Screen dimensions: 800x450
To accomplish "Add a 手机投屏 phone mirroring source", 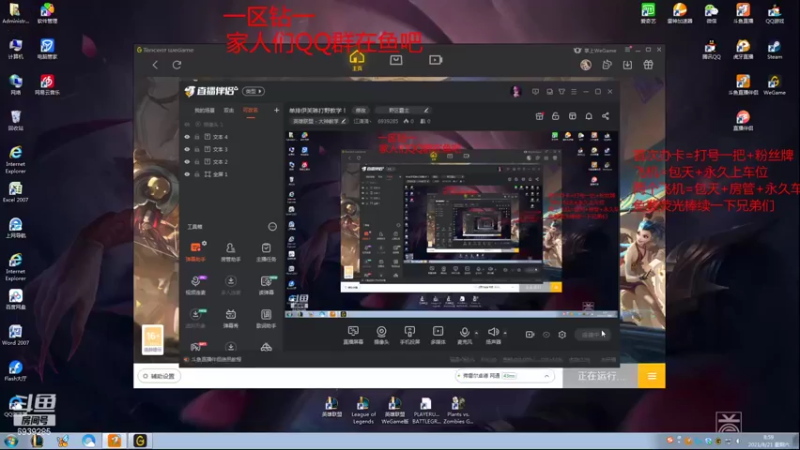I will (x=410, y=335).
